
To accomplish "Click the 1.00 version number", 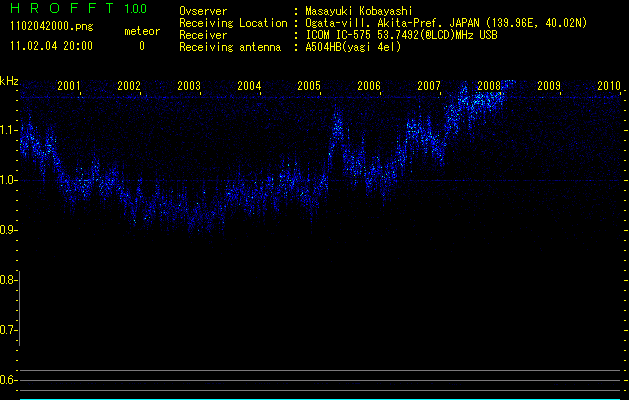I will (x=136, y=9).
